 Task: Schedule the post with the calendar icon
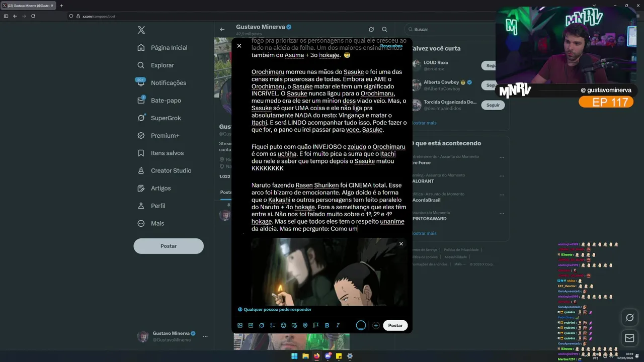point(294,325)
